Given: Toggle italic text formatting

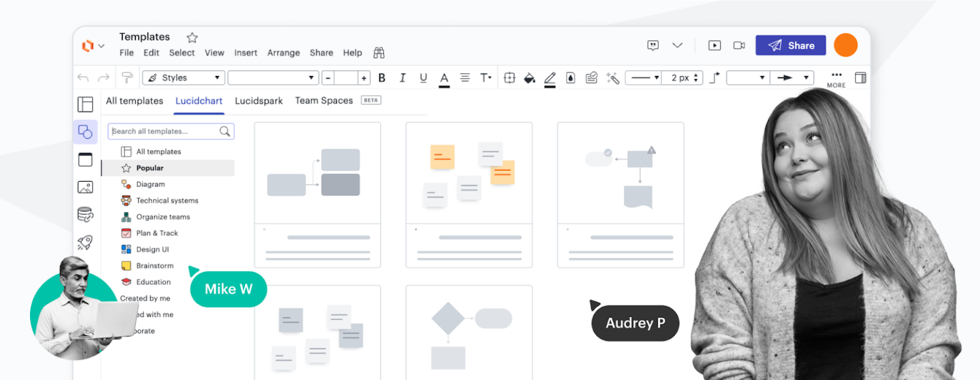Looking at the screenshot, I should coord(403,77).
